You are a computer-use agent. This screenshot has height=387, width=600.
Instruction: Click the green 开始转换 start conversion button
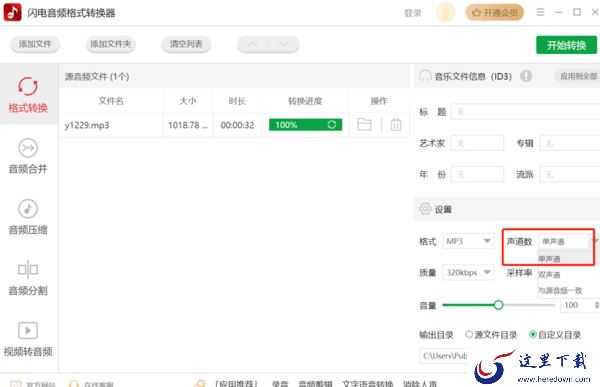[x=566, y=45]
